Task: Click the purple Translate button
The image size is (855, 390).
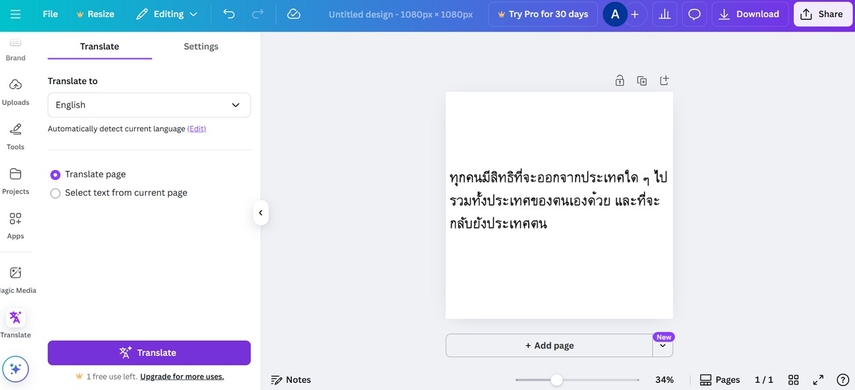Action: 149,353
